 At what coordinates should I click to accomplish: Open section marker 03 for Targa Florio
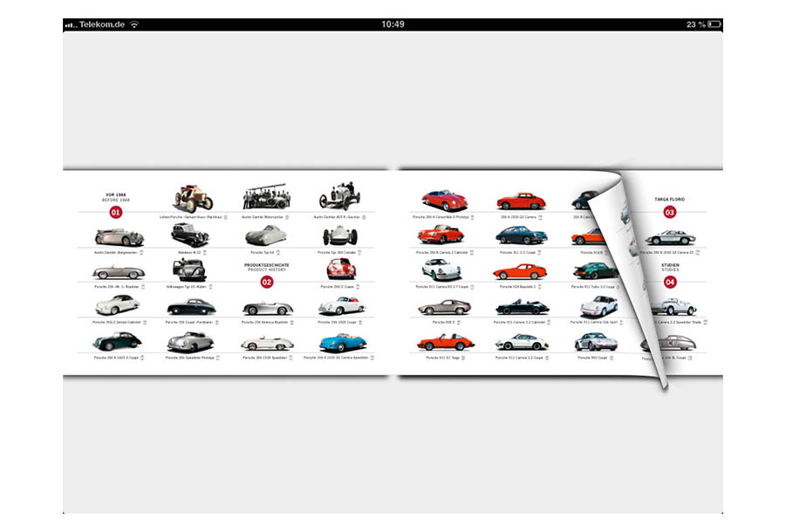(670, 213)
